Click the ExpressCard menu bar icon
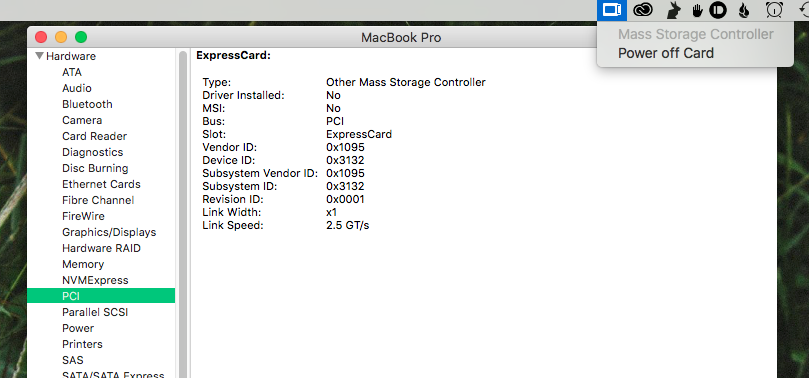This screenshot has height=378, width=809. coord(612,10)
